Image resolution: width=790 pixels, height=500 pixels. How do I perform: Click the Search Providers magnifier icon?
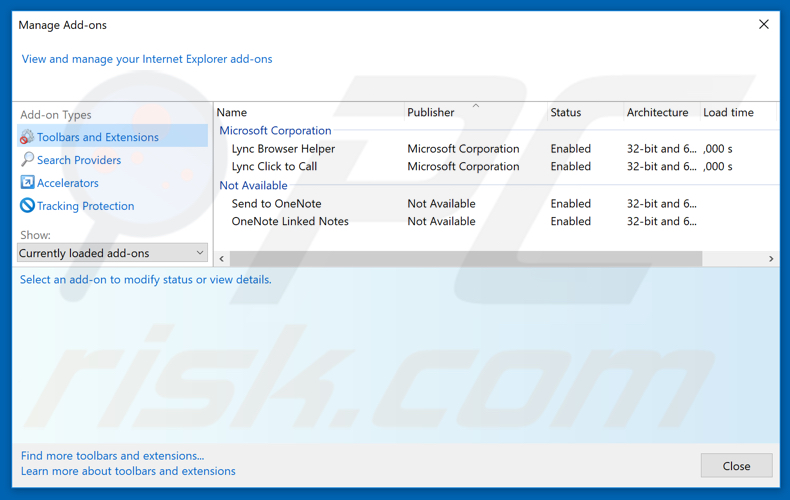point(27,159)
